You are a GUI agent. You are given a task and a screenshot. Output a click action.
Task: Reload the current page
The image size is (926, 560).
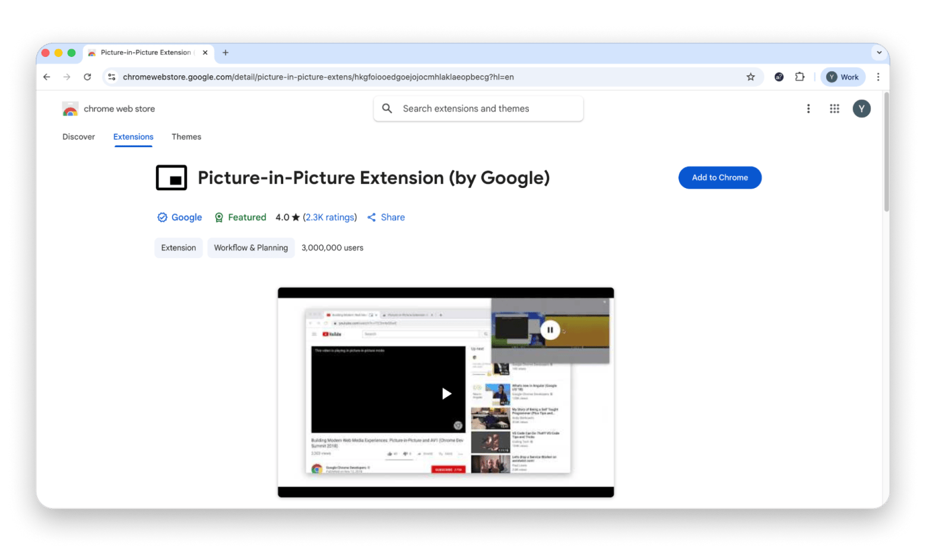tap(87, 77)
